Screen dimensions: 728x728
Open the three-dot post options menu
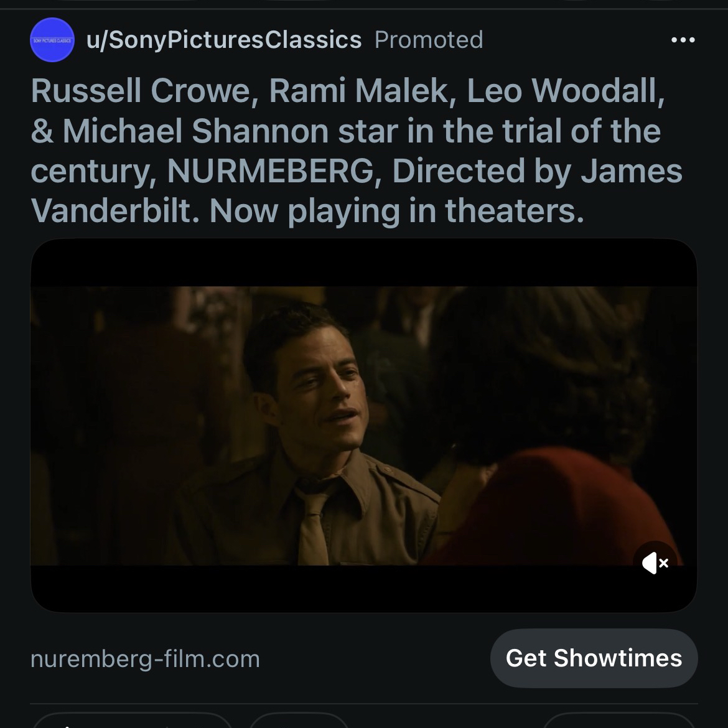(x=683, y=40)
